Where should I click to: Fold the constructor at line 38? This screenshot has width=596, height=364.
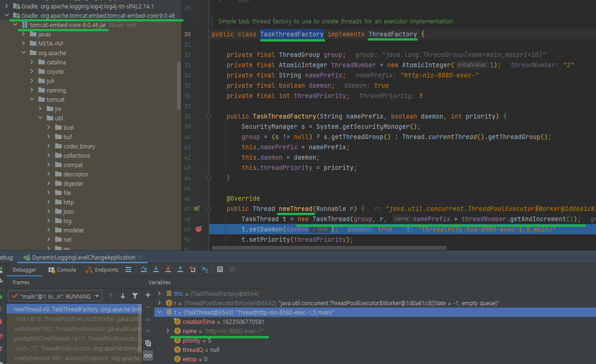209,116
